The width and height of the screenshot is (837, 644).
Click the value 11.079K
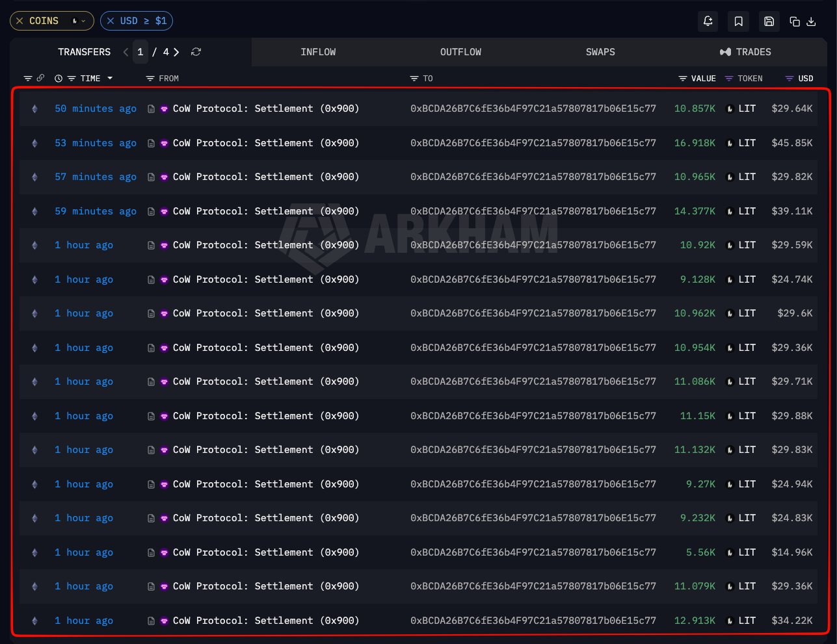click(695, 586)
